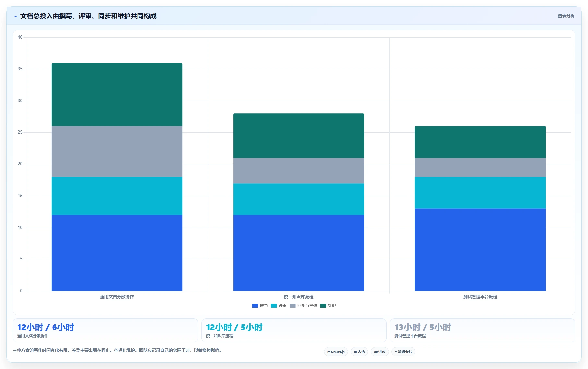Click the 维护 segment of 通用文档分散协作 bar
Image resolution: width=588 pixels, height=369 pixels.
(117, 95)
